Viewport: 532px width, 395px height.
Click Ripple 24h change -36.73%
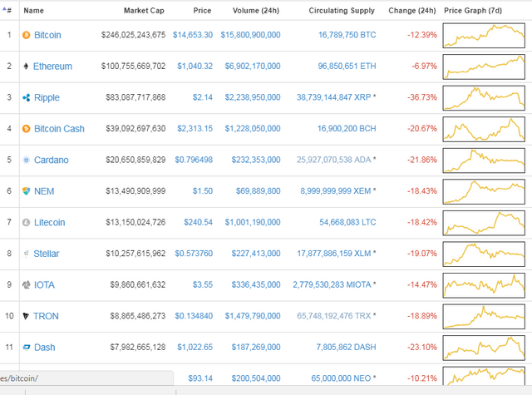(x=422, y=97)
